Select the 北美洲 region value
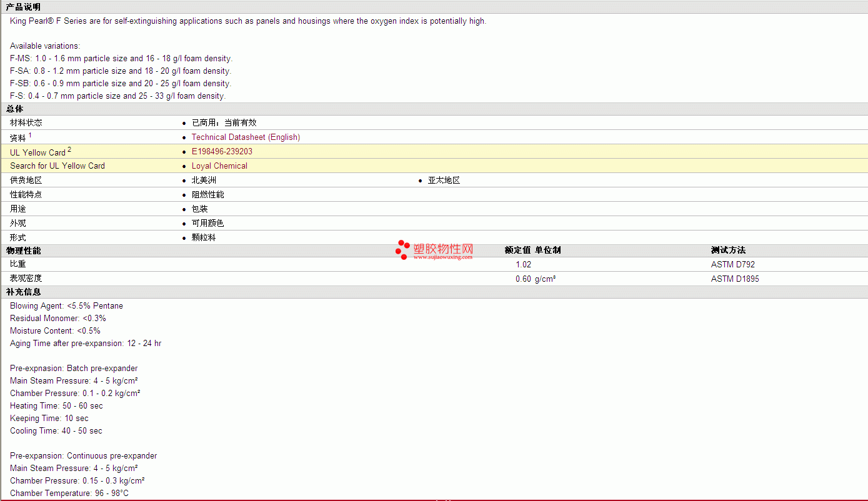Image resolution: width=868 pixels, height=501 pixels. tap(204, 180)
